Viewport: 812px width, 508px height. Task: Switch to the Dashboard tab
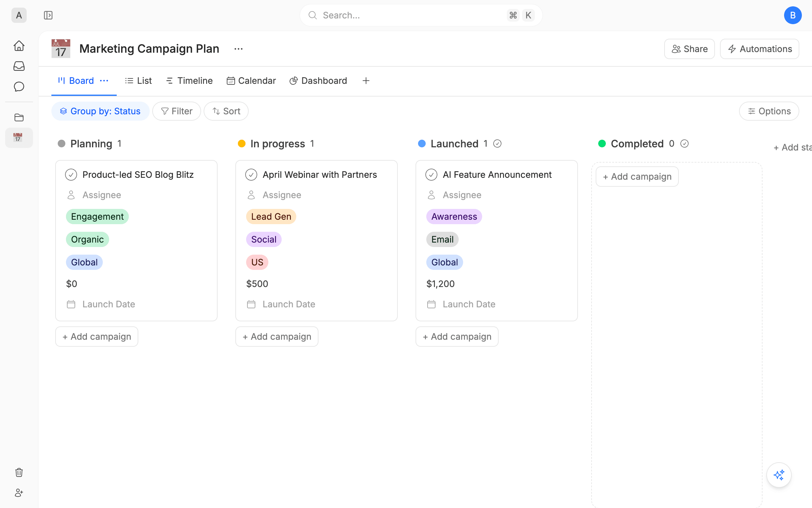click(x=318, y=81)
